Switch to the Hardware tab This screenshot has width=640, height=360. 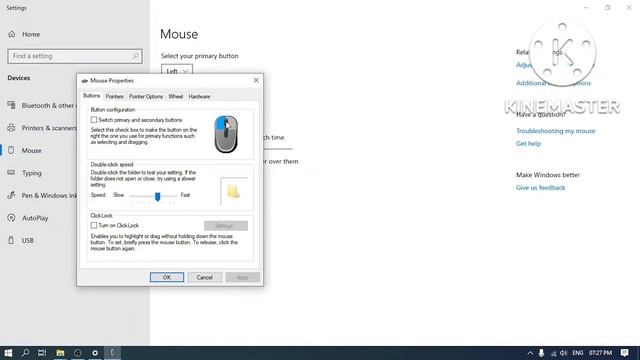pyautogui.click(x=199, y=97)
